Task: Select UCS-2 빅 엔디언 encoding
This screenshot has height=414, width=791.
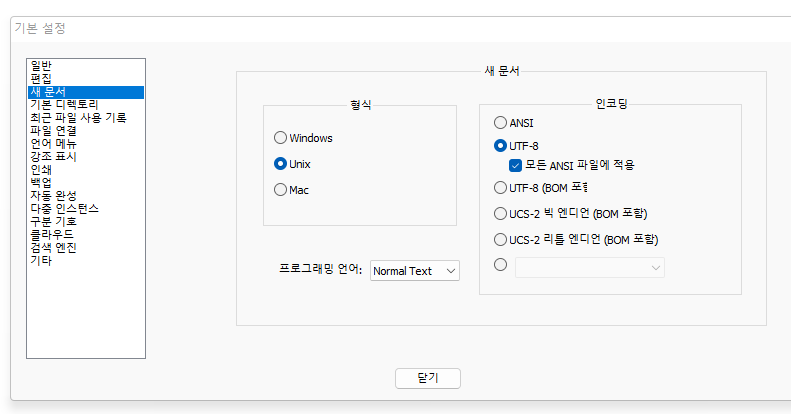Action: click(x=501, y=213)
